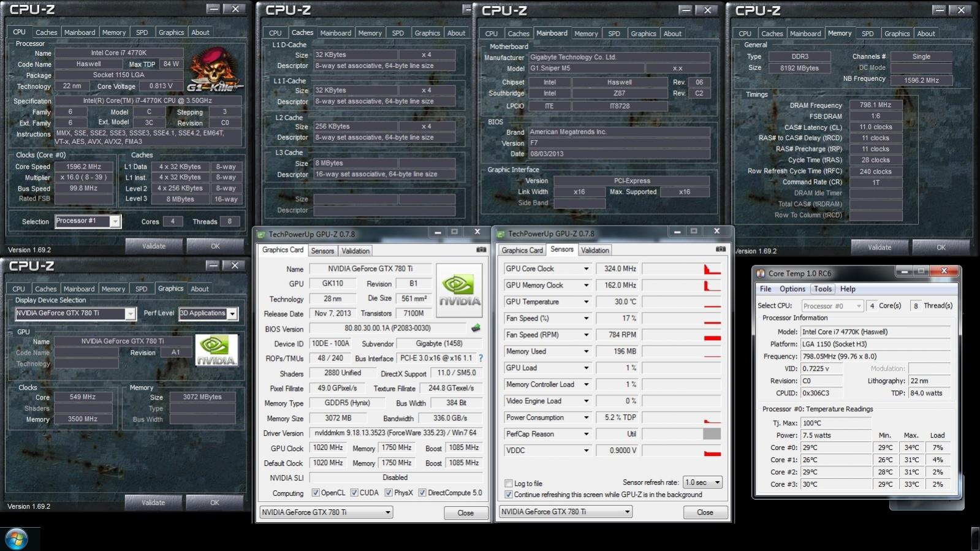Click the BIOS Version field in GPU-Z
This screenshot has height=551, width=980.
point(387,329)
